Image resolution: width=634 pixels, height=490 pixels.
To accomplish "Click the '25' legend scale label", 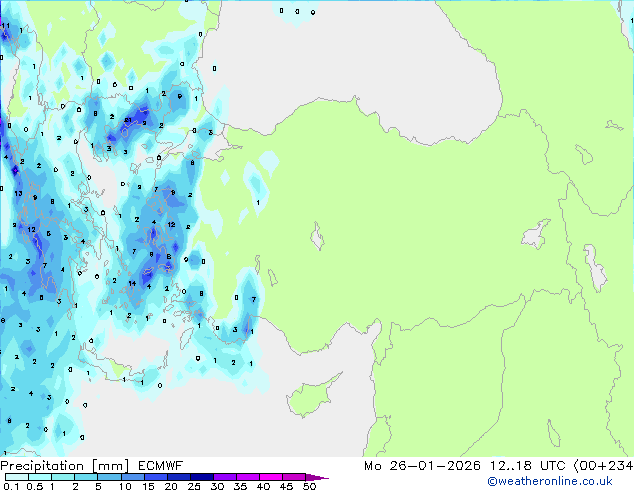I will [194, 486].
